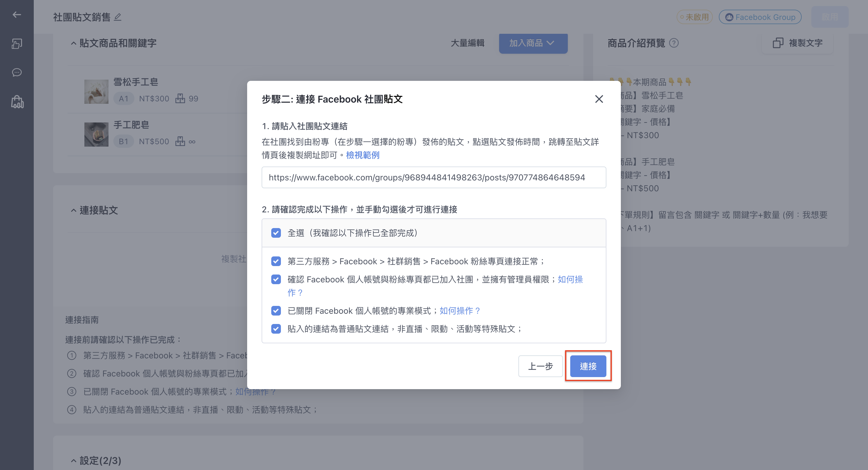Uncheck the 已關閉專業模式 checkbox

tap(276, 310)
